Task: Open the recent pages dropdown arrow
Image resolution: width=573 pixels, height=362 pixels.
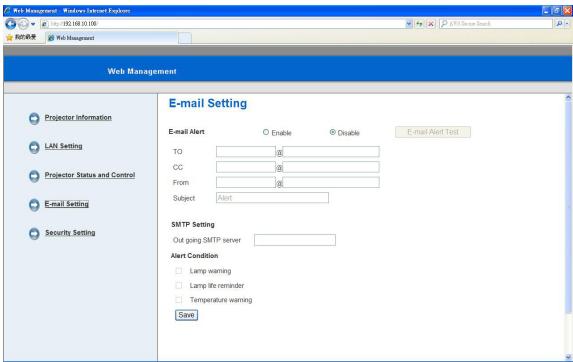Action: pos(33,24)
